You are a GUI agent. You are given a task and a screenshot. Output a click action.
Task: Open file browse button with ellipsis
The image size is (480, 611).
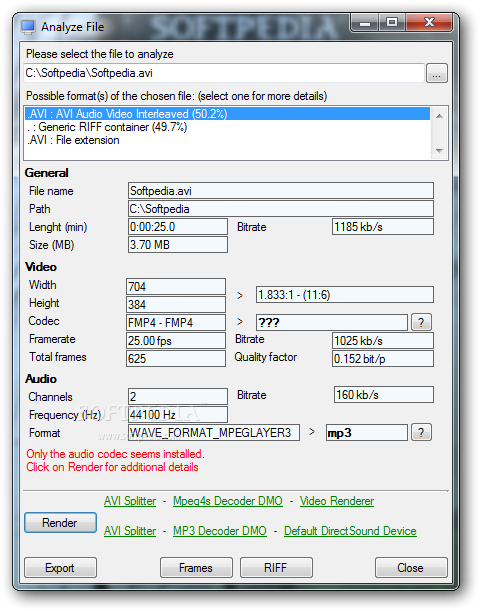tap(437, 73)
